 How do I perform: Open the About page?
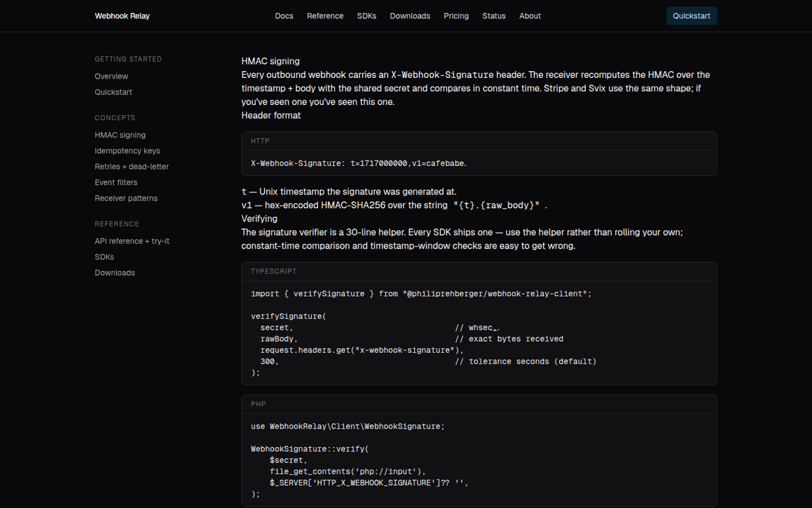pos(530,16)
